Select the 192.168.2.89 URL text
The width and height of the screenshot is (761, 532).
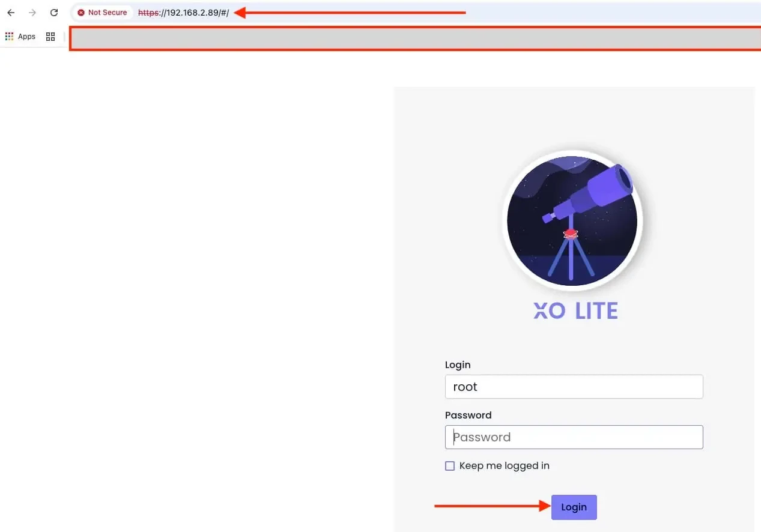(192, 13)
